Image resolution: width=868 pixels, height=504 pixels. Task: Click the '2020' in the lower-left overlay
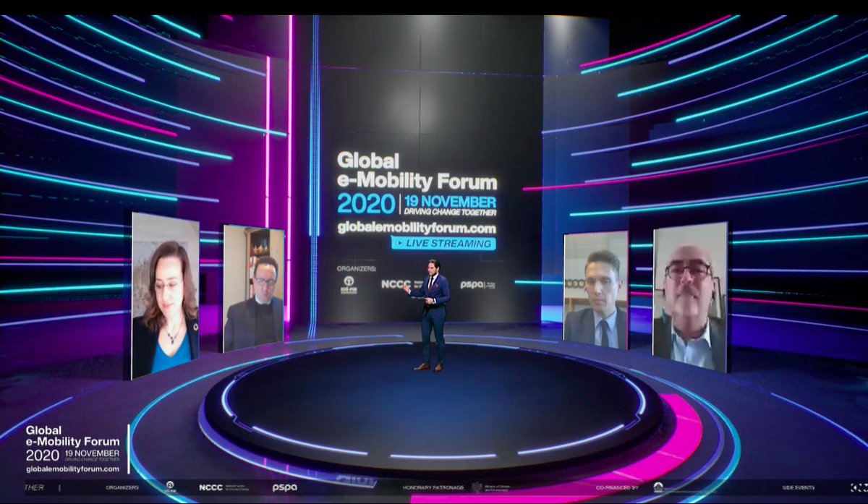pyautogui.click(x=43, y=455)
